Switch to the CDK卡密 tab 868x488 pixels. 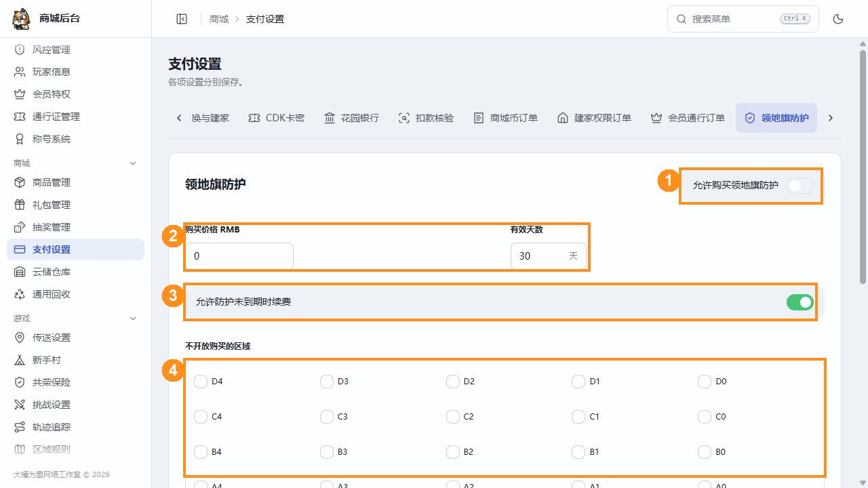coord(276,118)
